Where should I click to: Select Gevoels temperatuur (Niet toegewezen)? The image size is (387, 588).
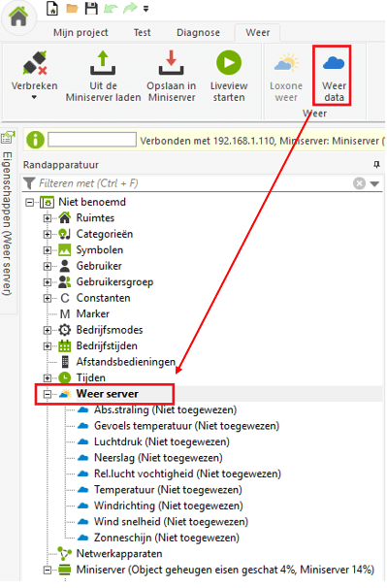[186, 426]
